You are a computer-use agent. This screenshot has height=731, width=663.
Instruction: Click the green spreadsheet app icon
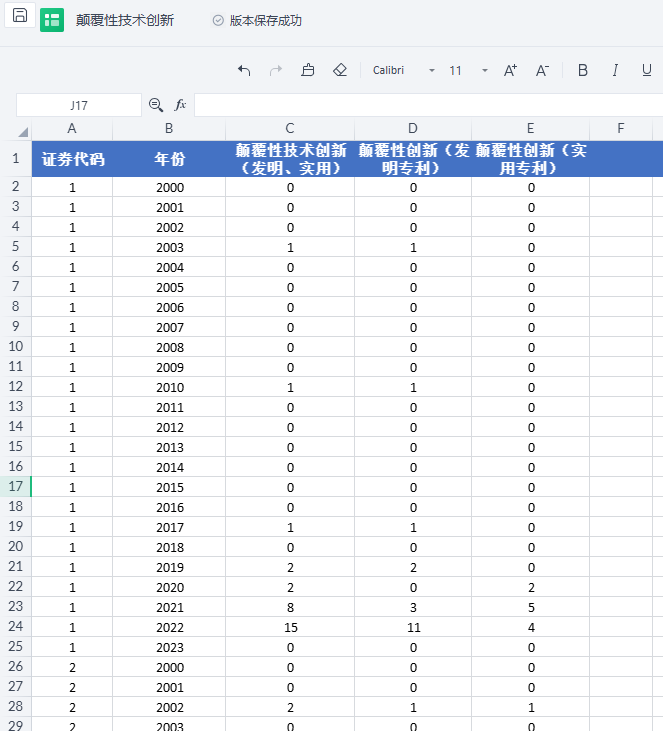52,20
